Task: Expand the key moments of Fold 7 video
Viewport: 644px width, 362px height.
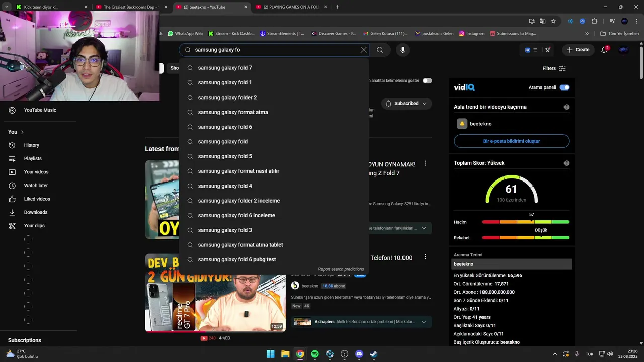Action: pyautogui.click(x=424, y=228)
